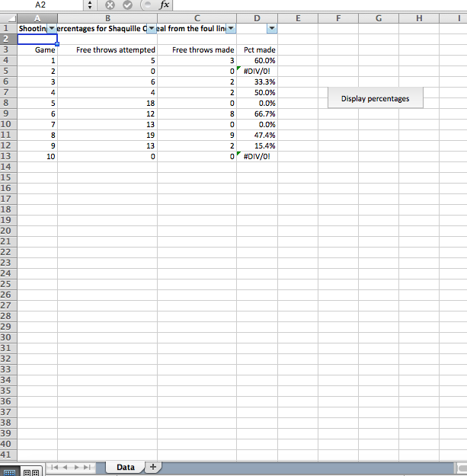The width and height of the screenshot is (467, 476).
Task: Click the 'Game' header cell
Action: [x=37, y=50]
